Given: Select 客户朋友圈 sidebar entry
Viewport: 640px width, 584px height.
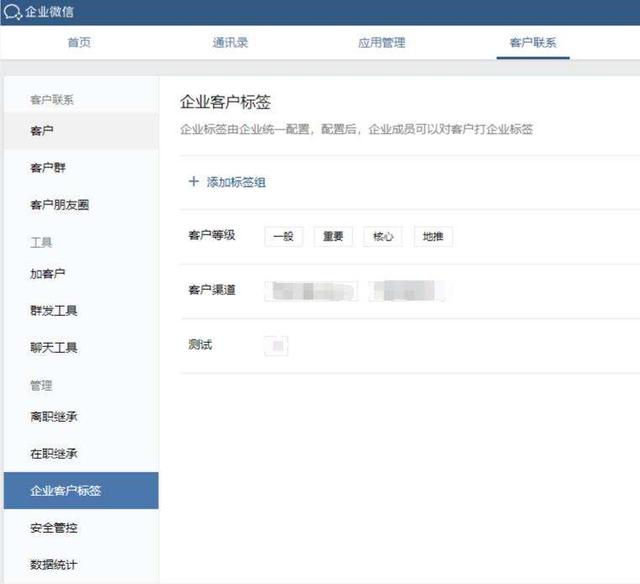Looking at the screenshot, I should [81, 205].
